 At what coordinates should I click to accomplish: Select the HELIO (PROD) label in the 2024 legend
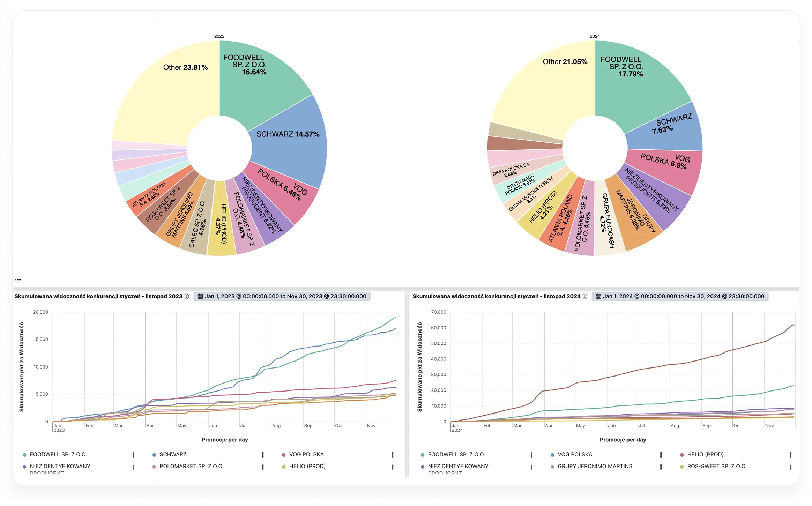click(x=706, y=454)
